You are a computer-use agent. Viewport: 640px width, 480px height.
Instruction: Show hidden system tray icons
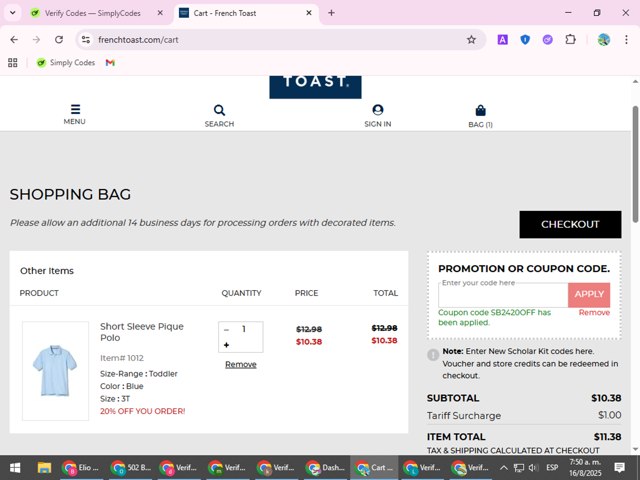tap(504, 468)
